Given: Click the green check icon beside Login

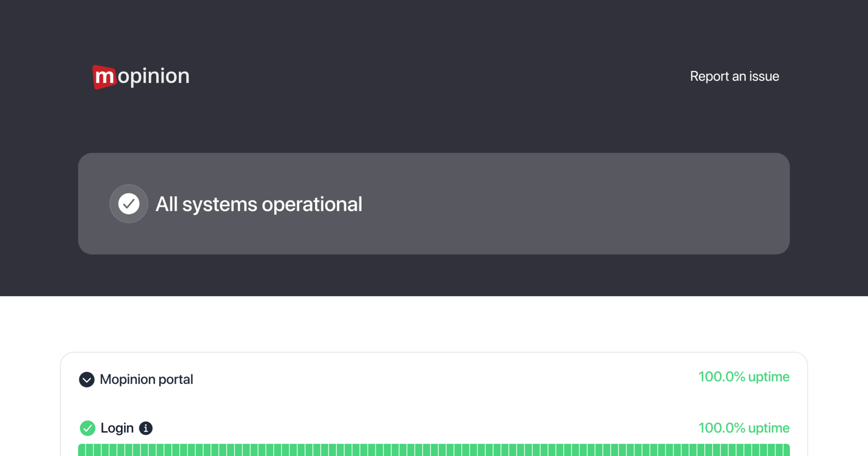Looking at the screenshot, I should point(88,428).
